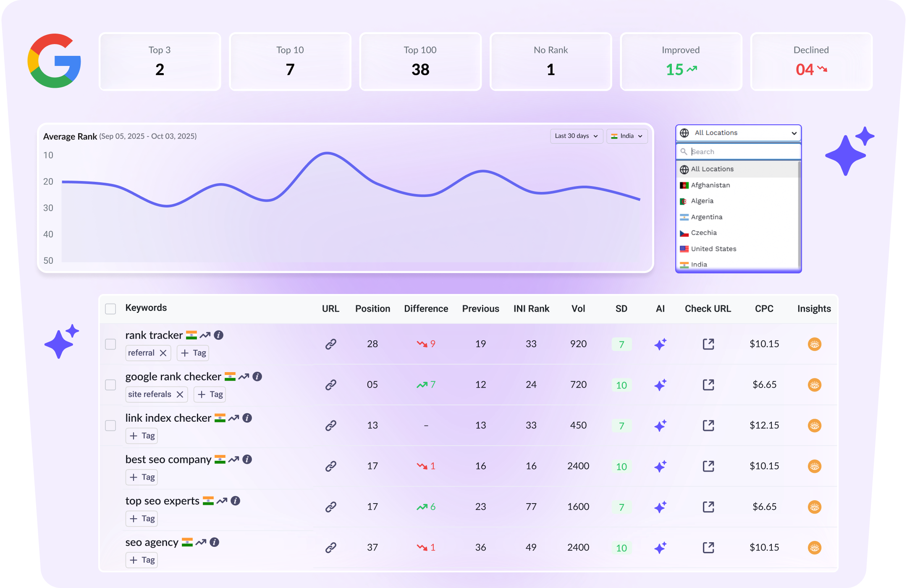The image size is (907, 588).
Task: Add a Tag to best seo company
Action: [x=142, y=478]
